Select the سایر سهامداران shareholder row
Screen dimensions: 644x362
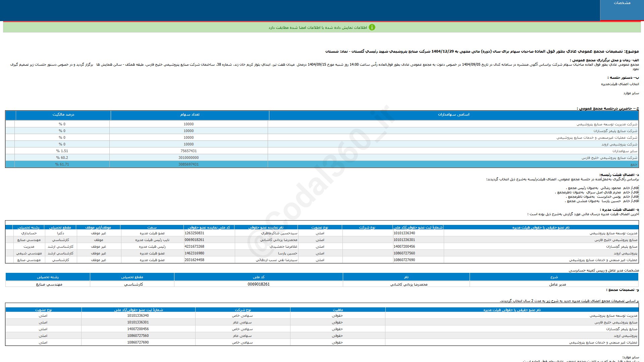[625, 151]
